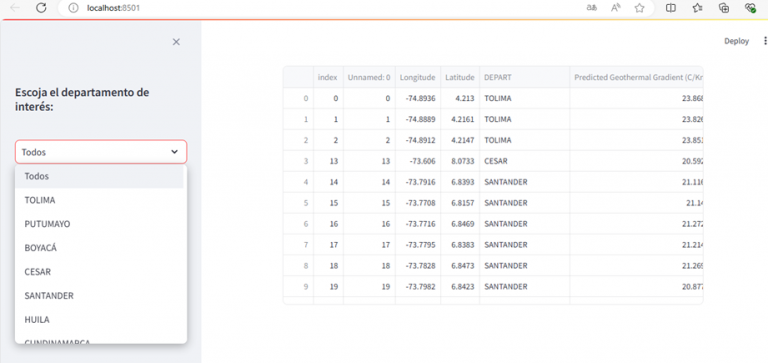
Task: Select longitude cell -73.7716
Action: pyautogui.click(x=418, y=224)
